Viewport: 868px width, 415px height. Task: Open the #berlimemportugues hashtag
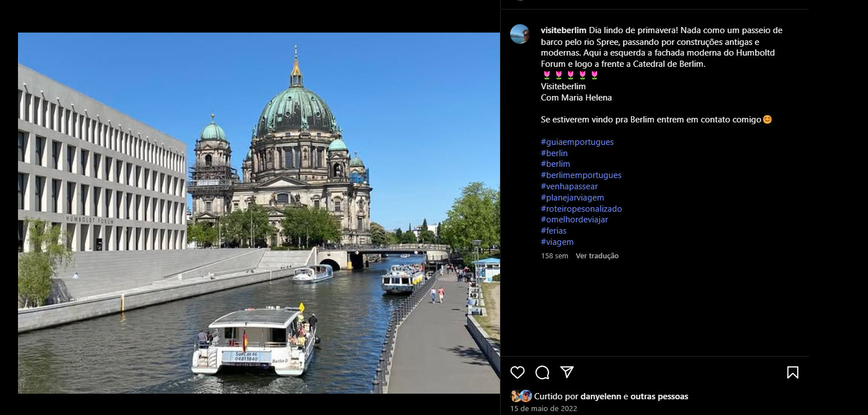581,175
